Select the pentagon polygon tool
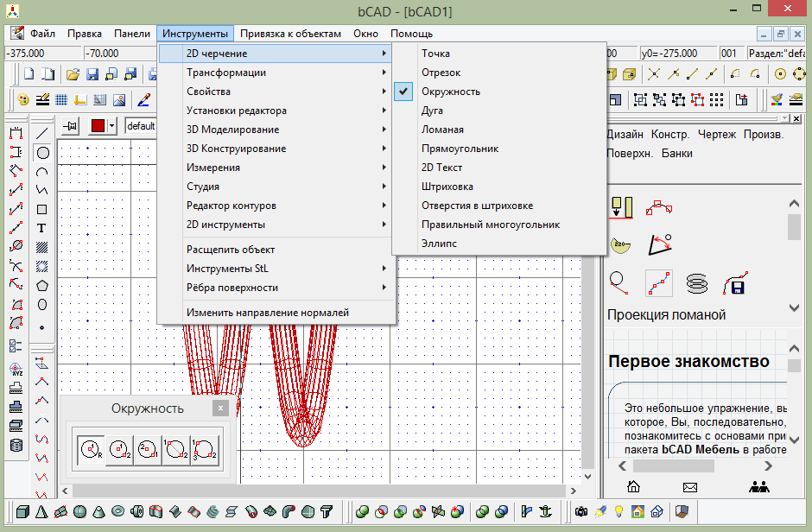 click(x=42, y=286)
